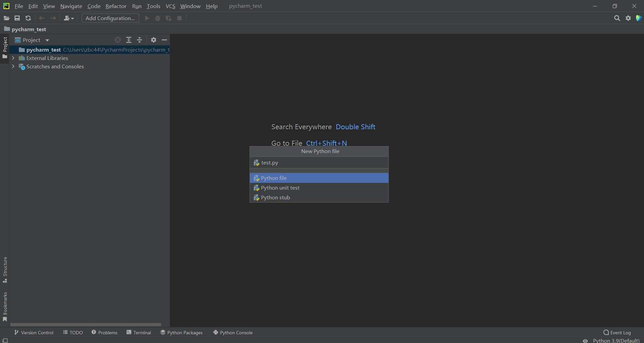
Task: Click the Project panel horizontal scrollbar
Action: click(x=86, y=325)
